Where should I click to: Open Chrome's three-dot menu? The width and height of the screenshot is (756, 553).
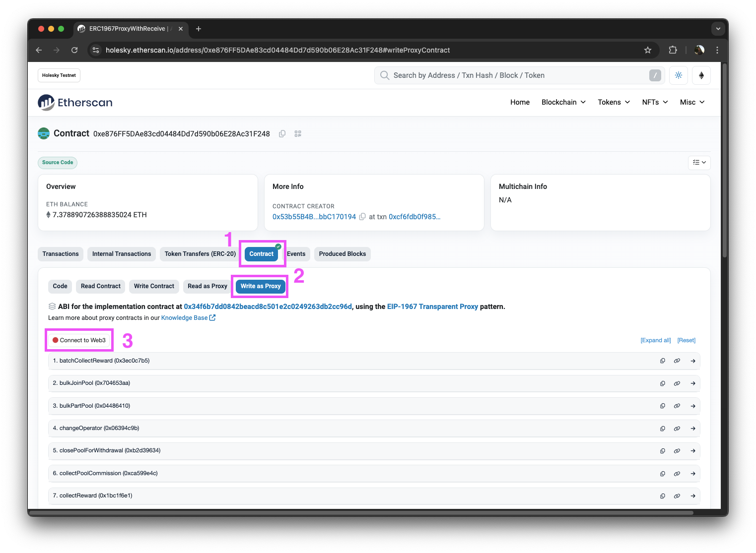[x=717, y=50]
